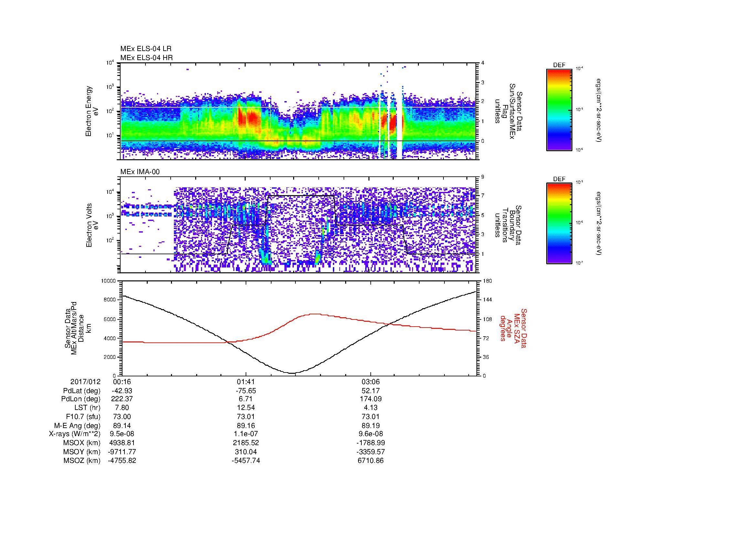This screenshot has width=756, height=534.
Task: Click the 'M-E Ang (deg)' row label
Action: [77, 425]
